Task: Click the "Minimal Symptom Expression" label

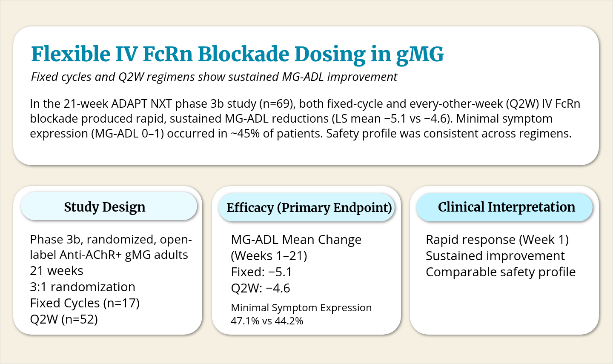Action: [x=301, y=308]
